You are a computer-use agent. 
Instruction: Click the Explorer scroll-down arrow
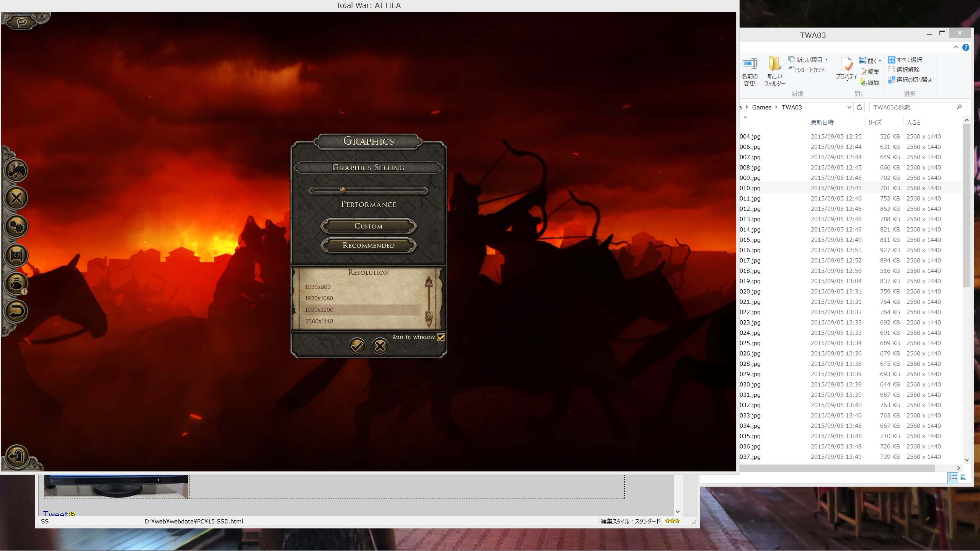tap(967, 460)
